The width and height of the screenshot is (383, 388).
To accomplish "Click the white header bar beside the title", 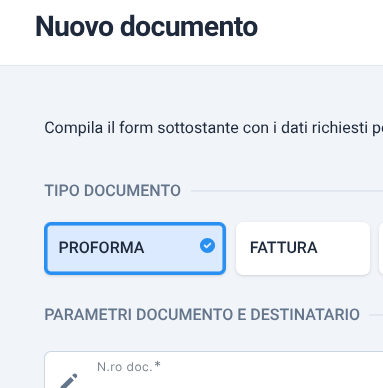I will point(320,32).
